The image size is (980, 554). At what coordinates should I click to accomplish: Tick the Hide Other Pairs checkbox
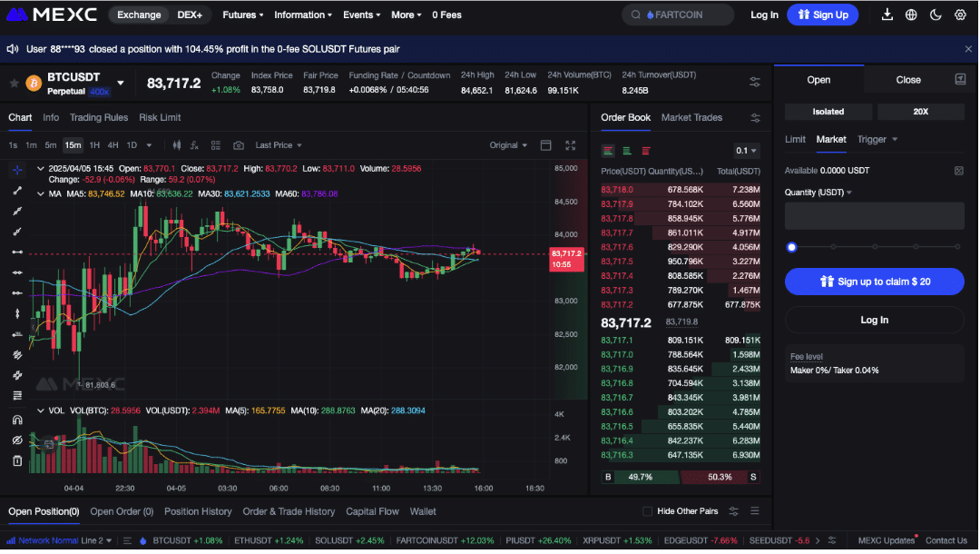(647, 511)
